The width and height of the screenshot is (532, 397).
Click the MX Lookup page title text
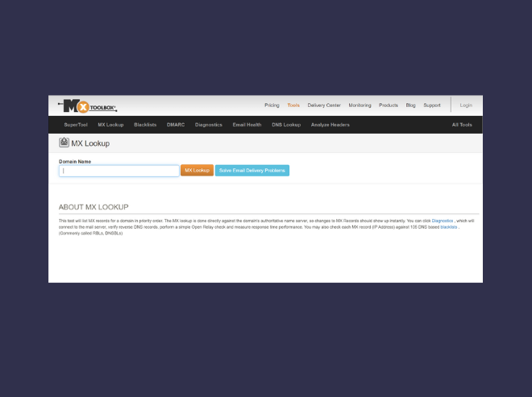90,143
